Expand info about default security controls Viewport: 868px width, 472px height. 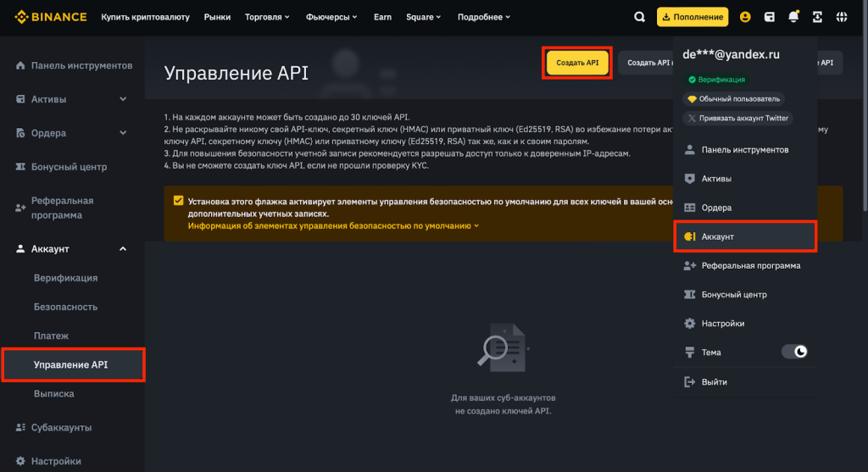[333, 225]
